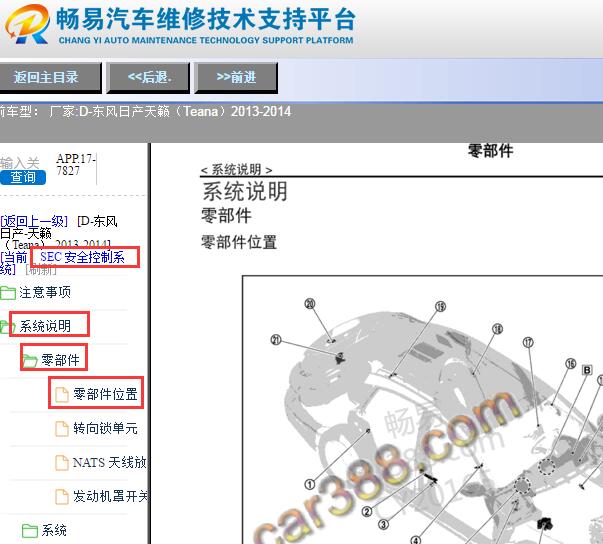The image size is (603, 544).
Task: Follow the 返回上一级 link
Action: pos(34,221)
